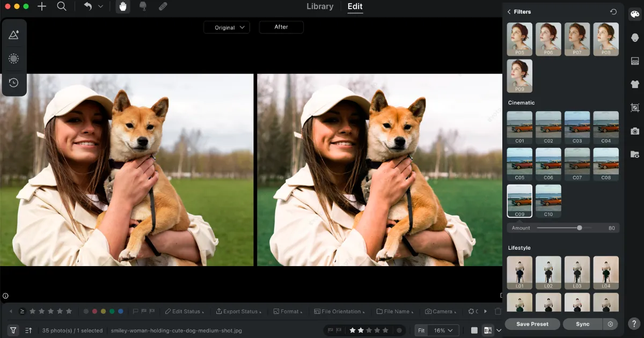Screen dimensions: 644x338
Task: Open the Format filter dropdown
Action: pos(288,311)
